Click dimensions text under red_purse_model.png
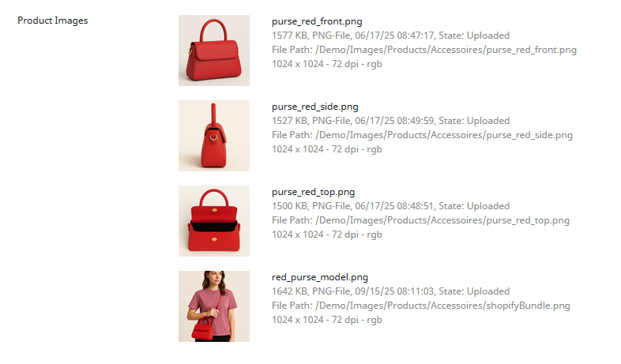 pos(327,320)
